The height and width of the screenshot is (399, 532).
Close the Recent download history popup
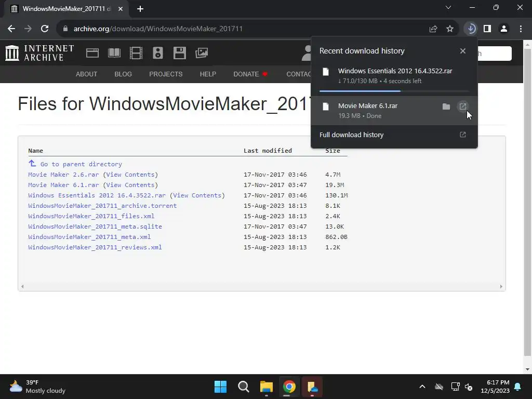[x=463, y=51]
